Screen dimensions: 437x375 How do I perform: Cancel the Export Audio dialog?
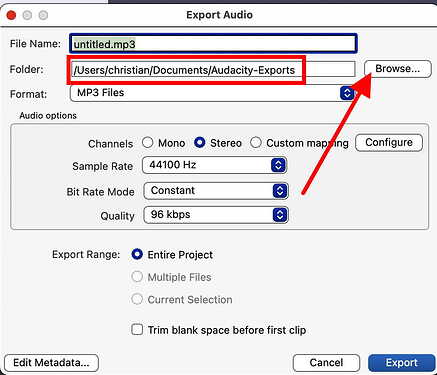pos(326,363)
